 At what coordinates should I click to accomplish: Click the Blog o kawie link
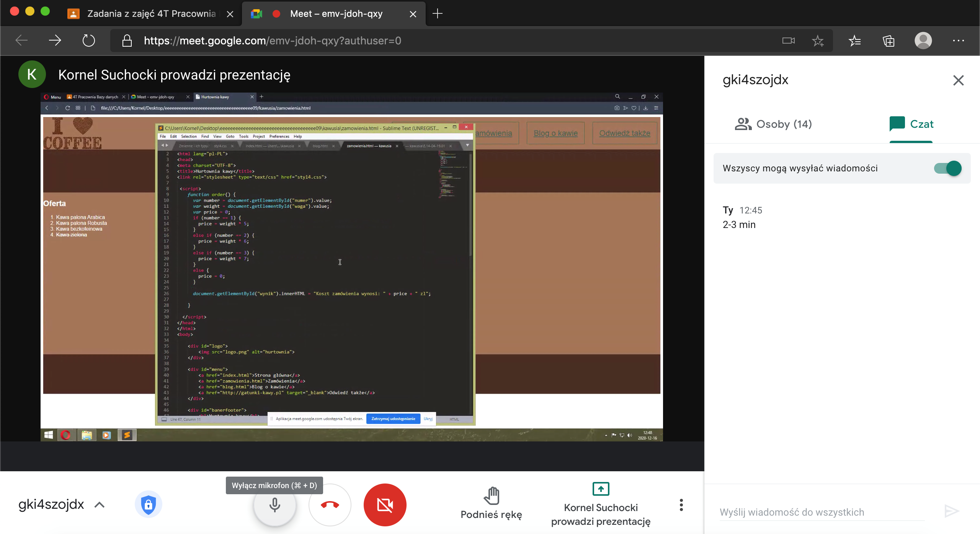tap(555, 133)
